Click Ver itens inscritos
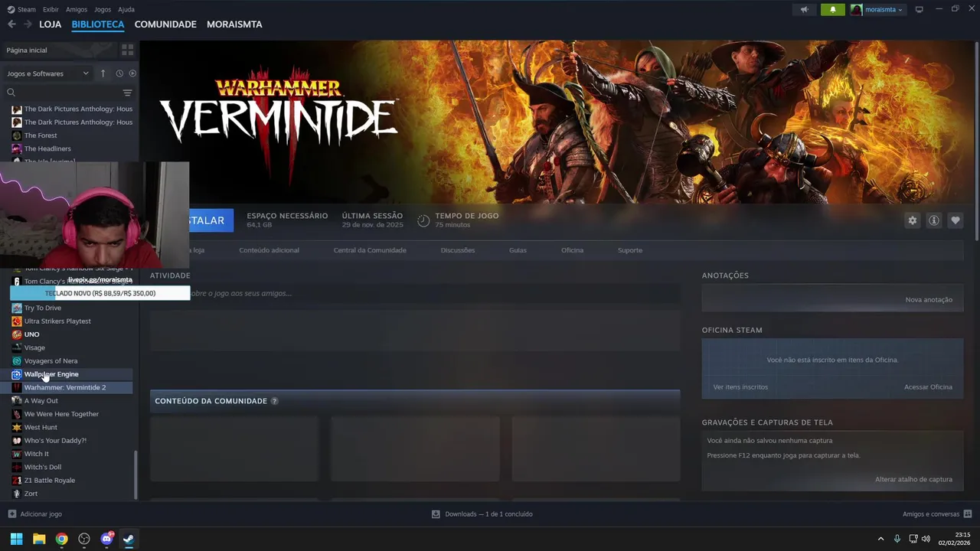The width and height of the screenshot is (980, 551). pyautogui.click(x=740, y=386)
